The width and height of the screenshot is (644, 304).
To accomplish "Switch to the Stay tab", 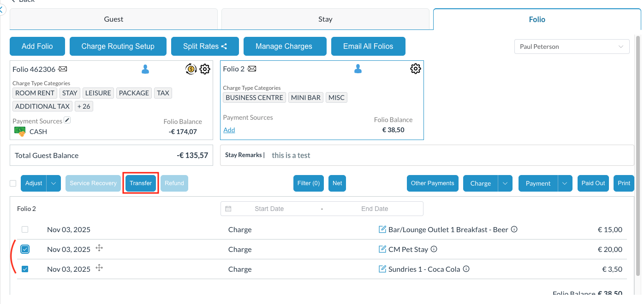I will coord(325,19).
